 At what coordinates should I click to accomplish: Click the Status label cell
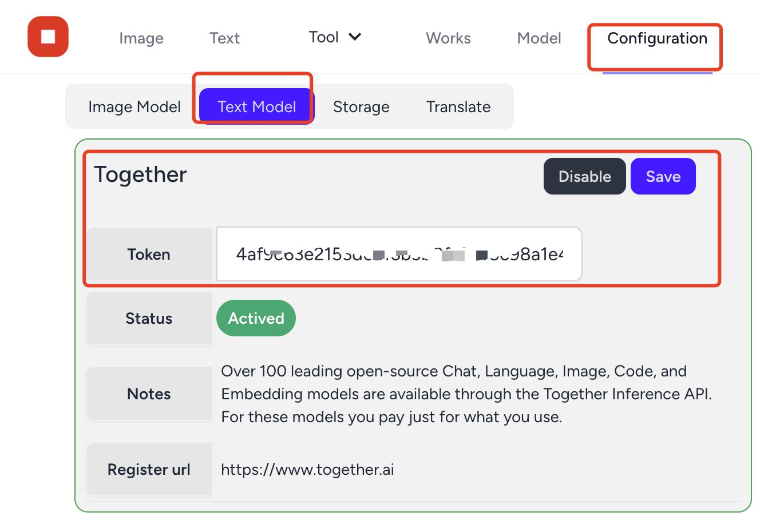coord(149,319)
